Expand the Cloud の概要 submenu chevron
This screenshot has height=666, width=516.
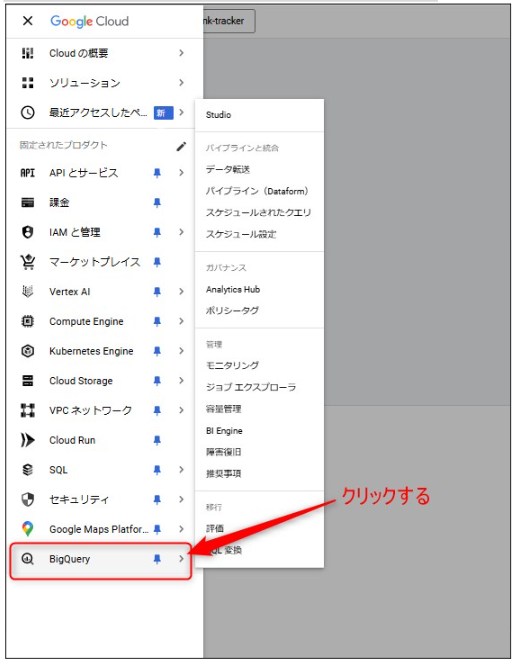[181, 53]
